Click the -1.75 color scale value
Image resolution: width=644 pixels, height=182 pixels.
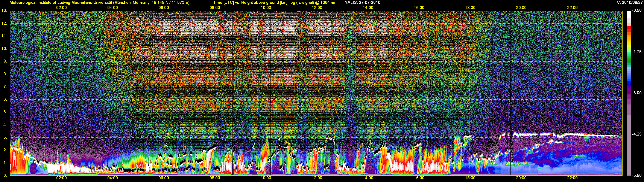tap(637, 52)
